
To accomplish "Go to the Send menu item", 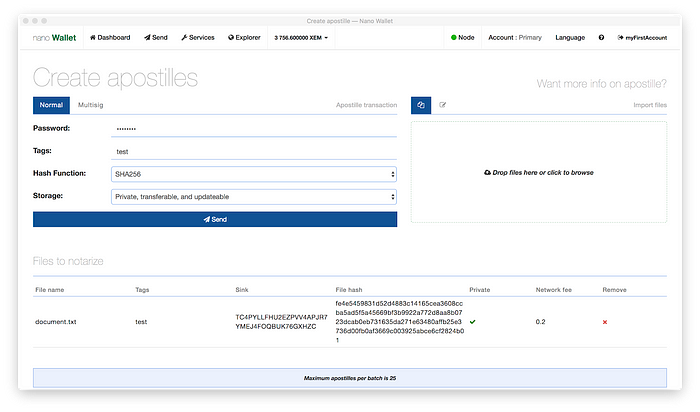I will [155, 37].
